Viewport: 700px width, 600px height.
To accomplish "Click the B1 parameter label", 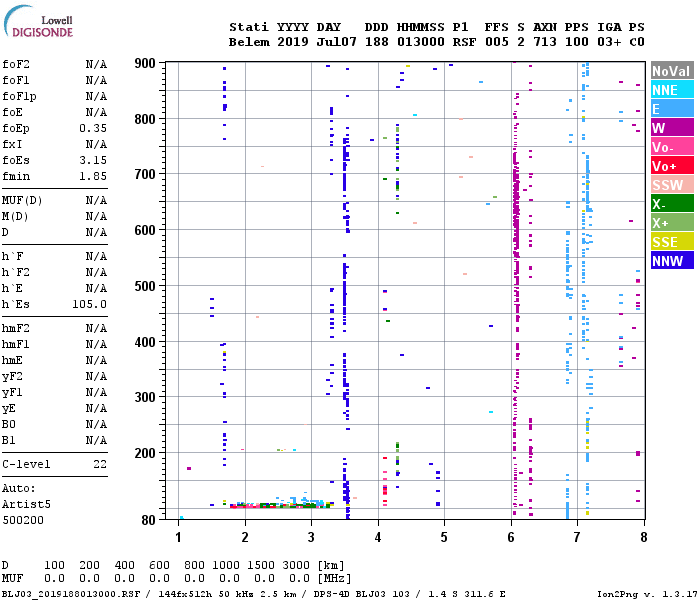I will click(9, 441).
